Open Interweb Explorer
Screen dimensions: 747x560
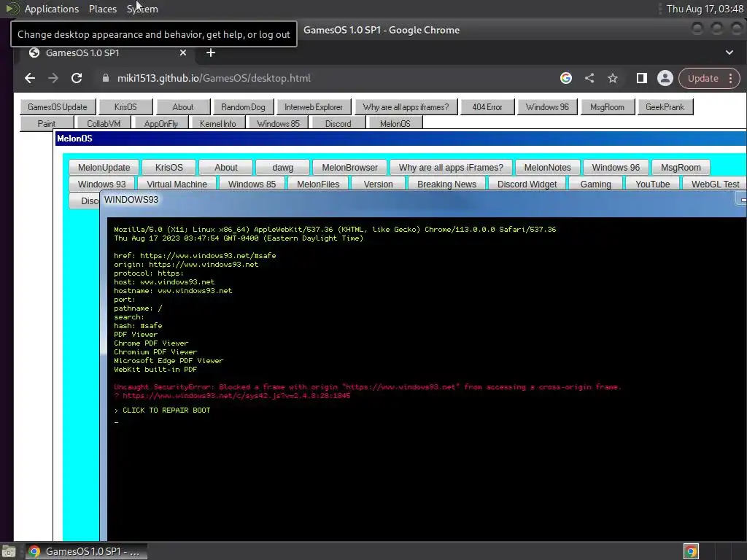[314, 107]
